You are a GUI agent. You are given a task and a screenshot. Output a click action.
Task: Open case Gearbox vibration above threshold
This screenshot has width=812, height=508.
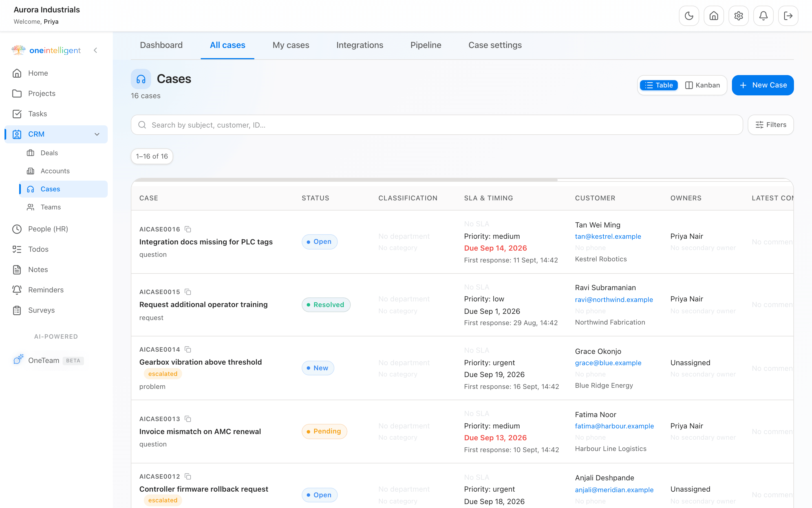[200, 362]
